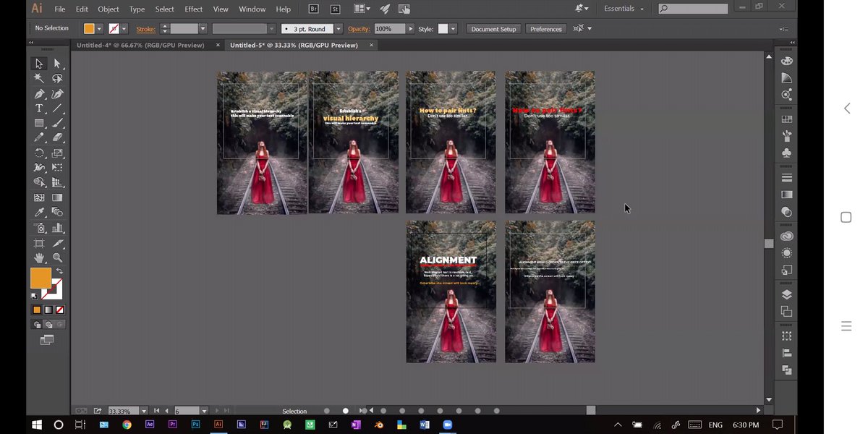The image size is (868, 434).
Task: Open the Window menu
Action: 252,9
